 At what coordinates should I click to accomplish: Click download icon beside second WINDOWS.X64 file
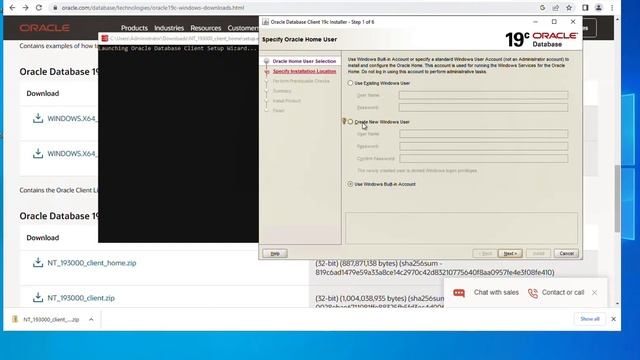(x=38, y=153)
